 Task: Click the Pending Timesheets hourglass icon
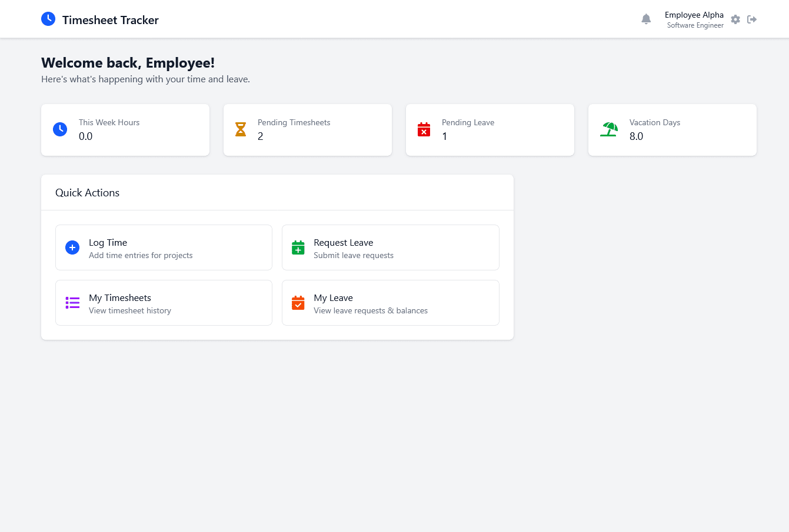click(241, 129)
